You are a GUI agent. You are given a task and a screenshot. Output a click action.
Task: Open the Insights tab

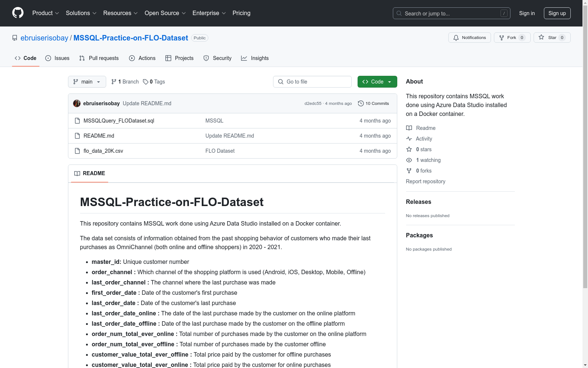tap(255, 58)
